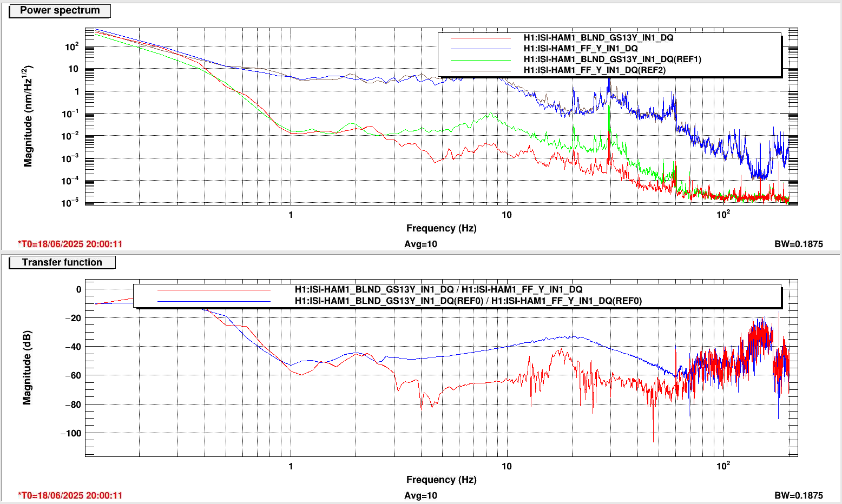Click the "-20" dB tick label
The image size is (842, 504).
[73, 318]
